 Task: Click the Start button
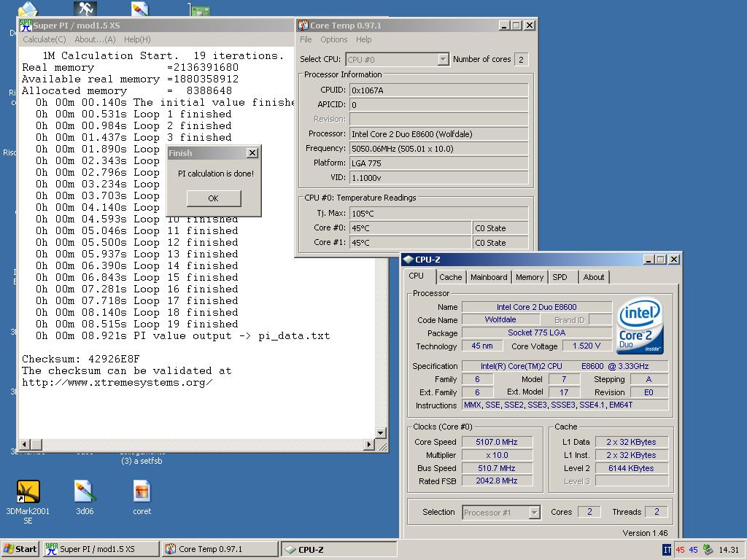pos(20,549)
